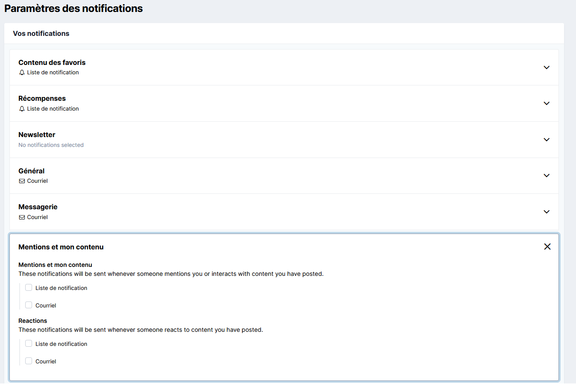Click the Général section title
Image resolution: width=576 pixels, height=392 pixels.
tap(31, 171)
